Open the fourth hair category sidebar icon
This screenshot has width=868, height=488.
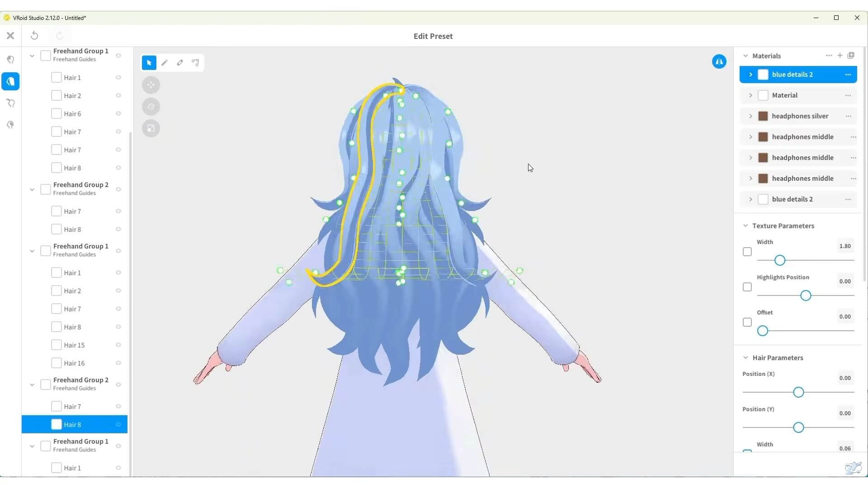[10, 125]
